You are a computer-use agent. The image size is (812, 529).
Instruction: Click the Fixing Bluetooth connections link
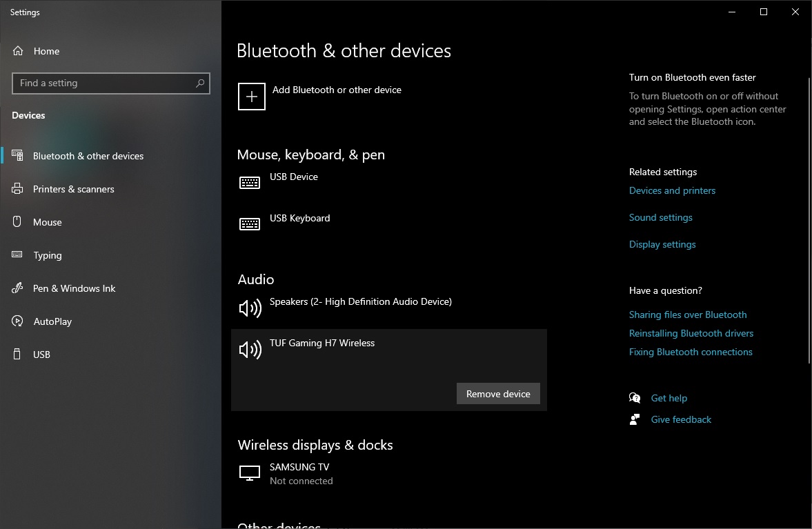click(691, 352)
